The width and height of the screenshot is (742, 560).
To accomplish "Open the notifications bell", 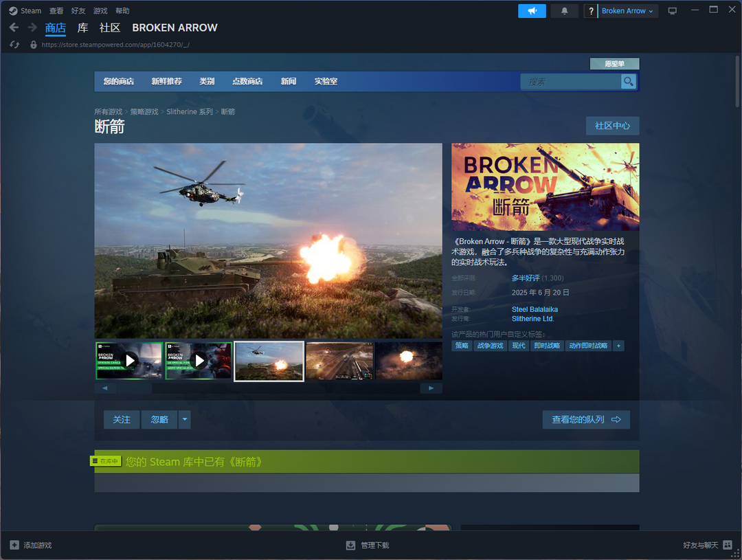I will [x=565, y=11].
